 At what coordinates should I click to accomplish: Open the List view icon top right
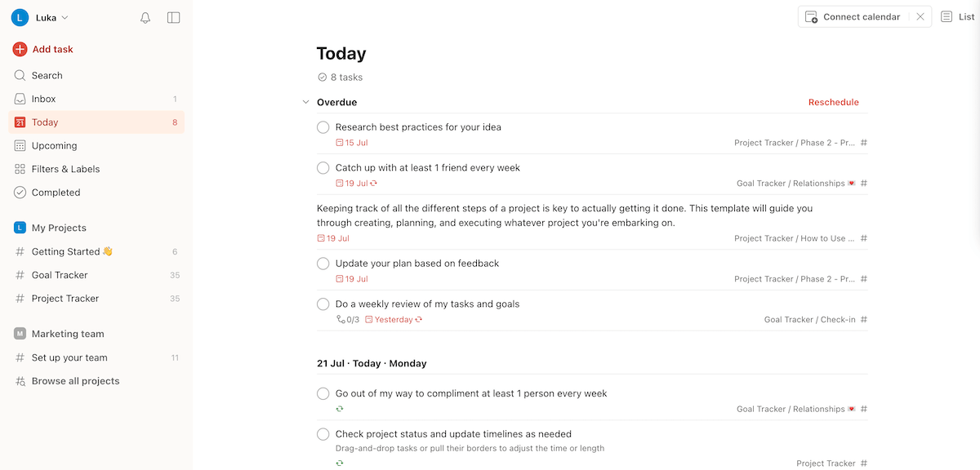(x=947, y=16)
